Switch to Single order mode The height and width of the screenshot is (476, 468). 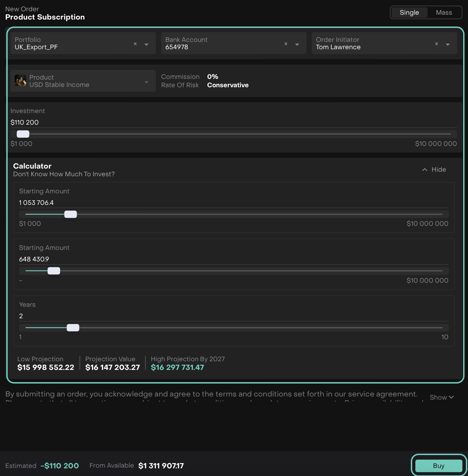coord(409,13)
